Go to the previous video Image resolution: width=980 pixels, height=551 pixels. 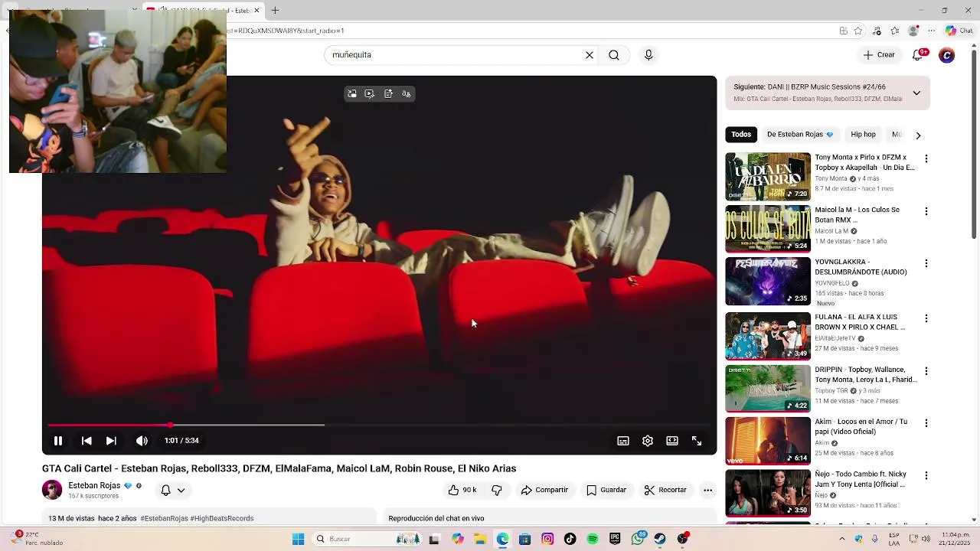coord(87,441)
